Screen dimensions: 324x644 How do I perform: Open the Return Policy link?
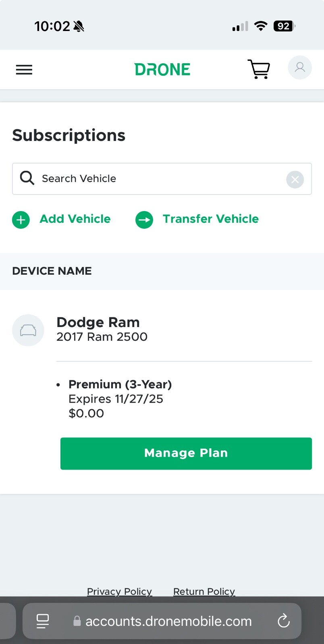(204, 591)
